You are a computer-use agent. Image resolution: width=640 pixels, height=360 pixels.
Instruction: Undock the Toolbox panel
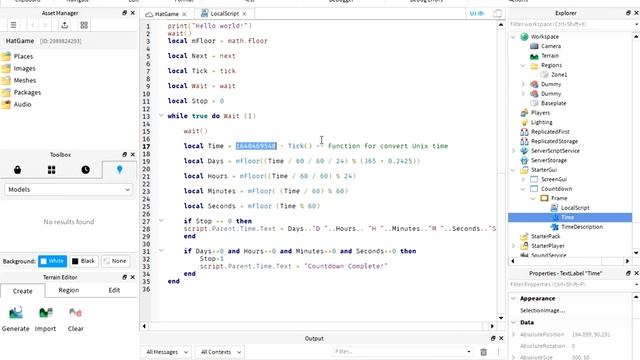point(124,155)
